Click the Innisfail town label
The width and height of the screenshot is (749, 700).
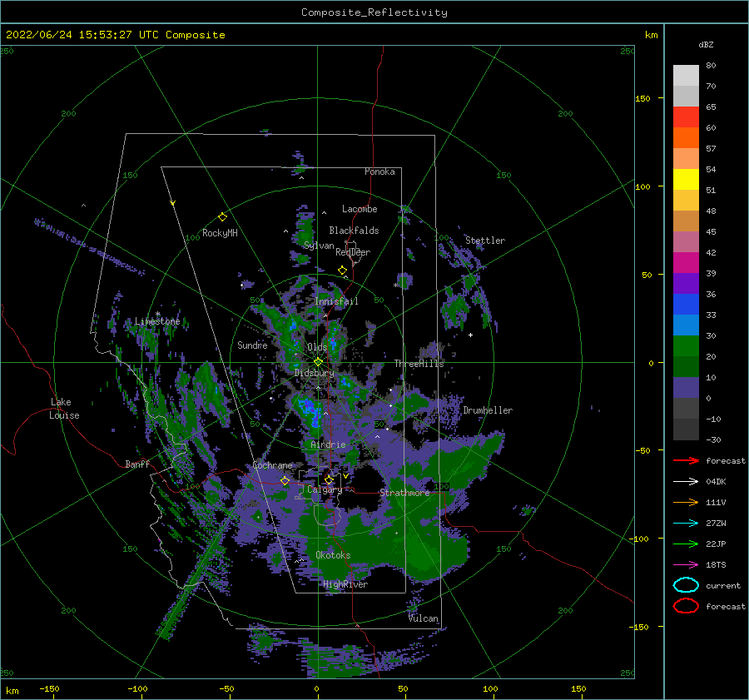336,301
